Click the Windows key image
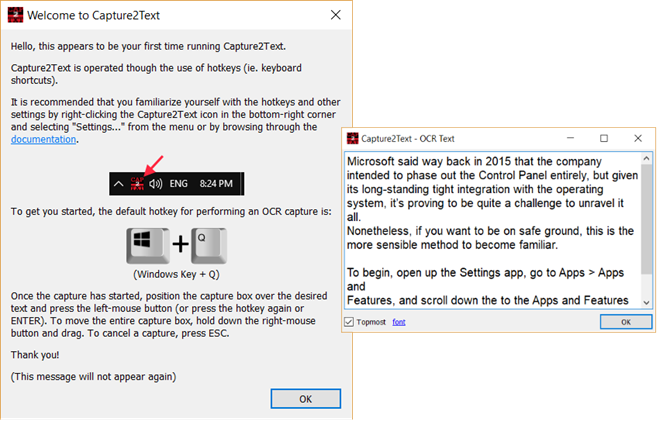The width and height of the screenshot is (670, 425). pyautogui.click(x=148, y=246)
